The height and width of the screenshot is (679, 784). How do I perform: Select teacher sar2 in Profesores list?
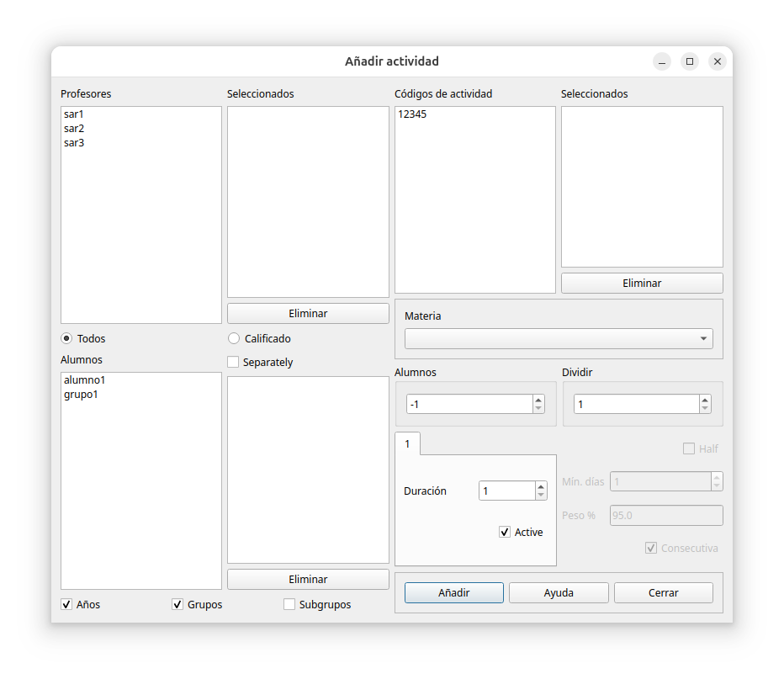tap(74, 129)
